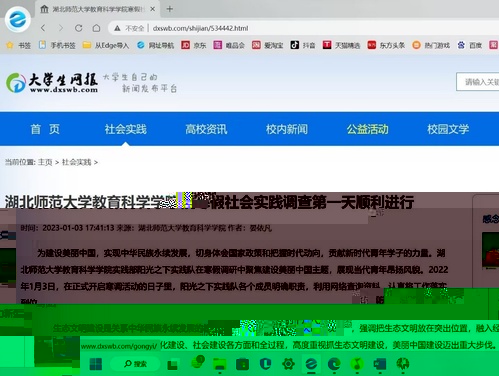Go to the browser home page icon
Screen dimensions: 499x376
point(96,28)
